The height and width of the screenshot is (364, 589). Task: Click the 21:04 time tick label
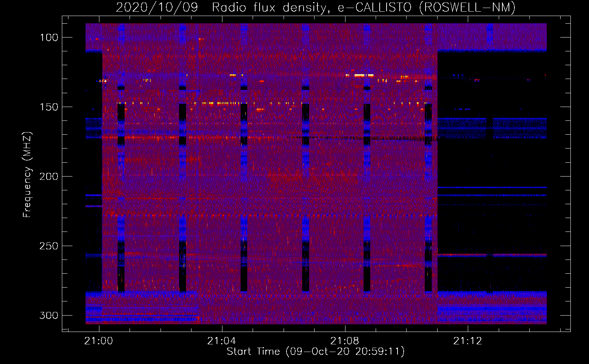(x=222, y=341)
